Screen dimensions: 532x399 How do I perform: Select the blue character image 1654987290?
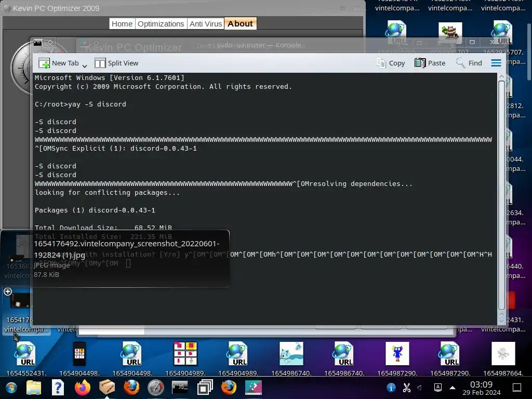[x=397, y=359]
